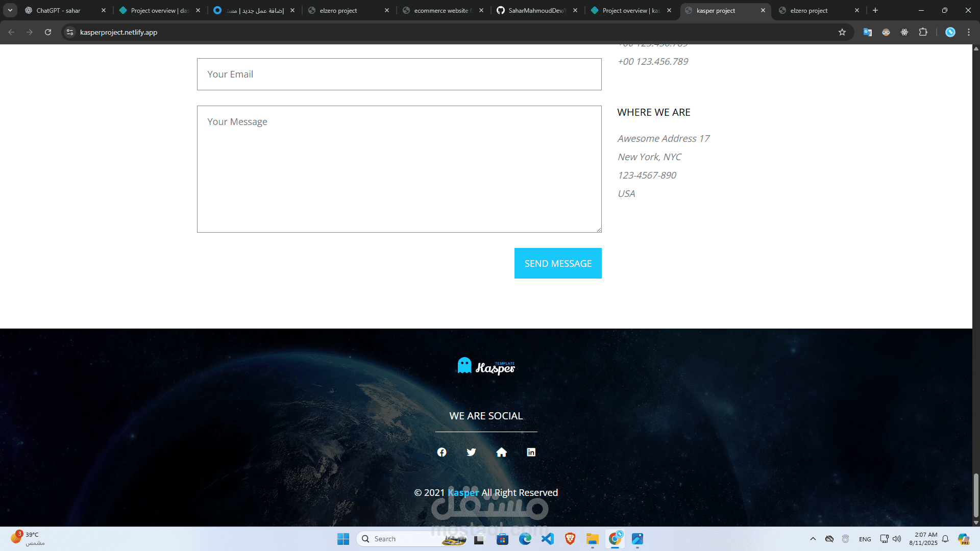
Task: Click into the Your Message textarea
Action: [x=399, y=169]
